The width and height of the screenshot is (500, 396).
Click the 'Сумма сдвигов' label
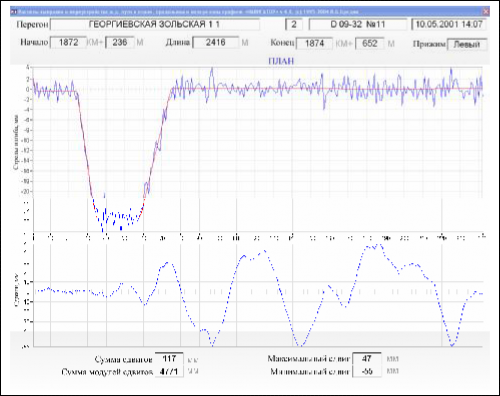point(123,360)
